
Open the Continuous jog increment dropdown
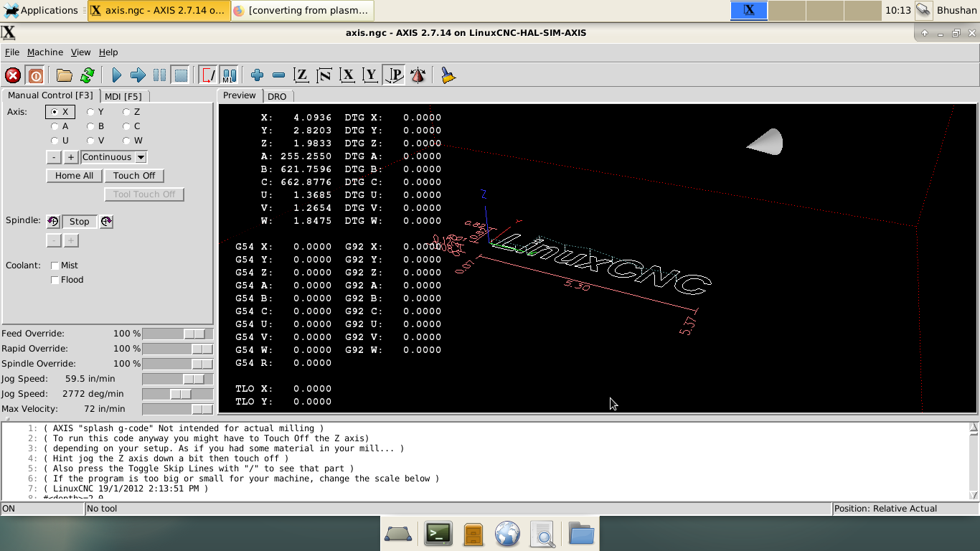pos(113,157)
